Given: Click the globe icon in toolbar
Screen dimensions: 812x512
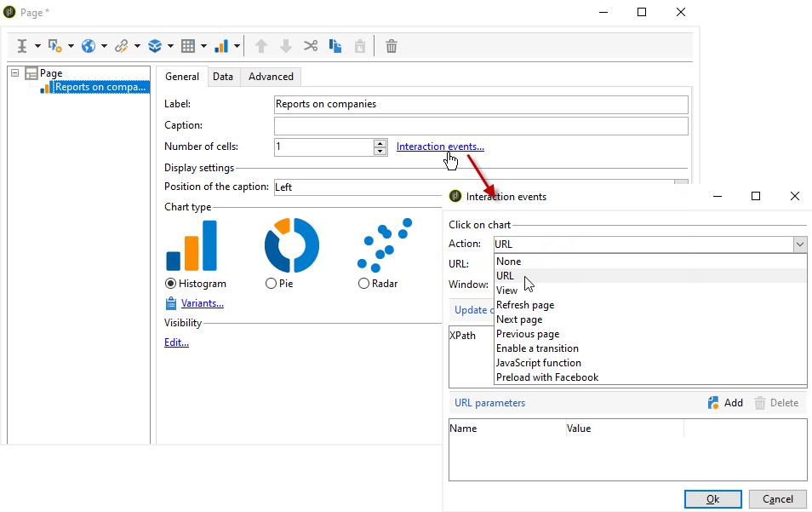Looking at the screenshot, I should (89, 46).
